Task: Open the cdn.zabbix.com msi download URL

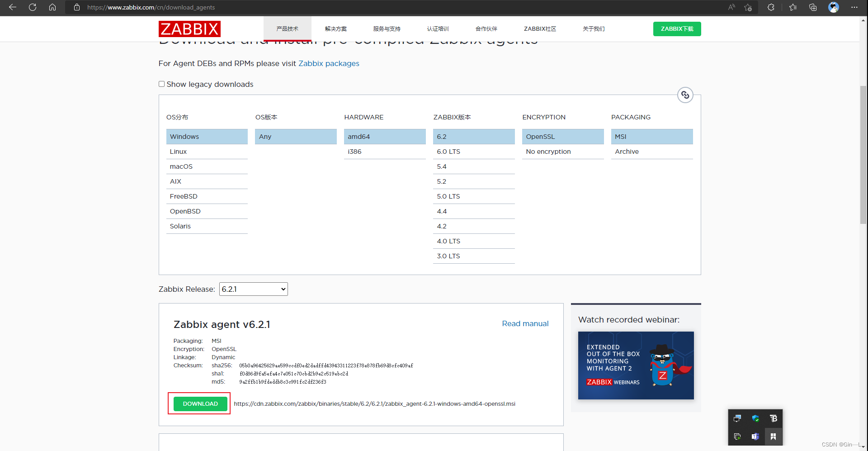Action: pyautogui.click(x=375, y=404)
